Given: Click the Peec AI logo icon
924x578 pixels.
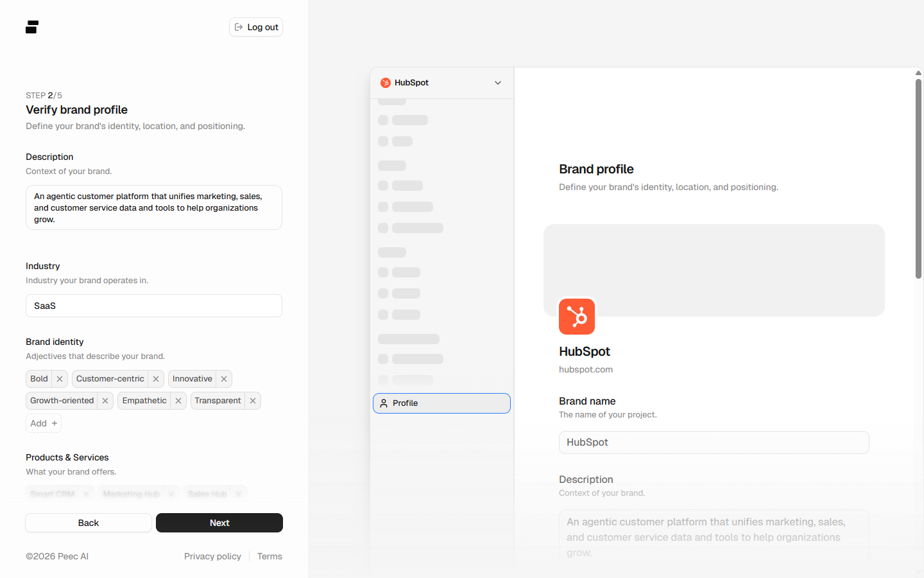Looking at the screenshot, I should point(32,27).
